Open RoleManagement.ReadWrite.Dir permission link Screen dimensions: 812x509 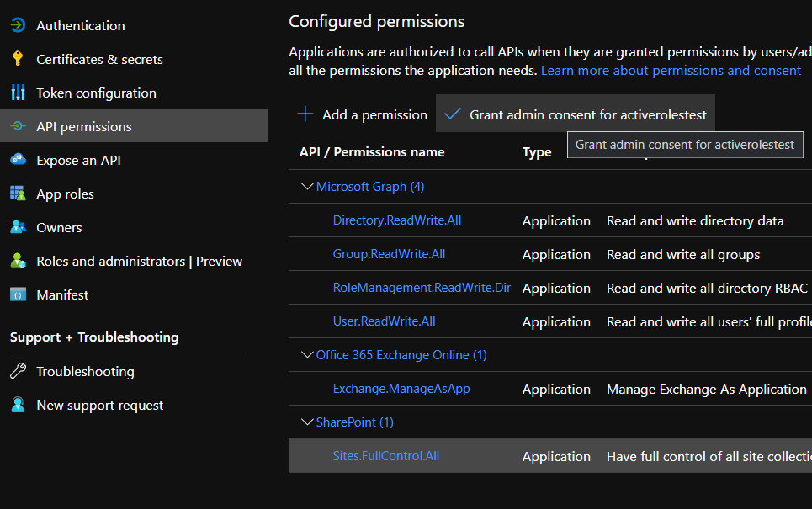422,288
